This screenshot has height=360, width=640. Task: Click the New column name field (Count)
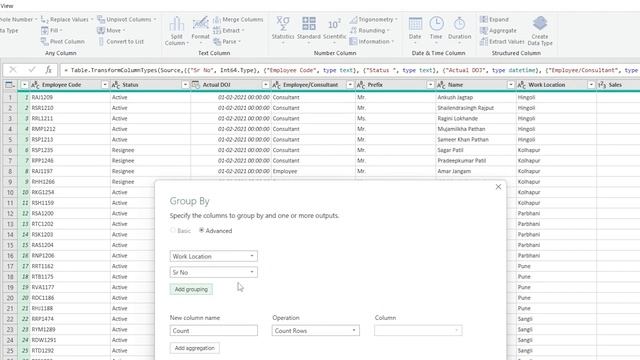point(213,331)
